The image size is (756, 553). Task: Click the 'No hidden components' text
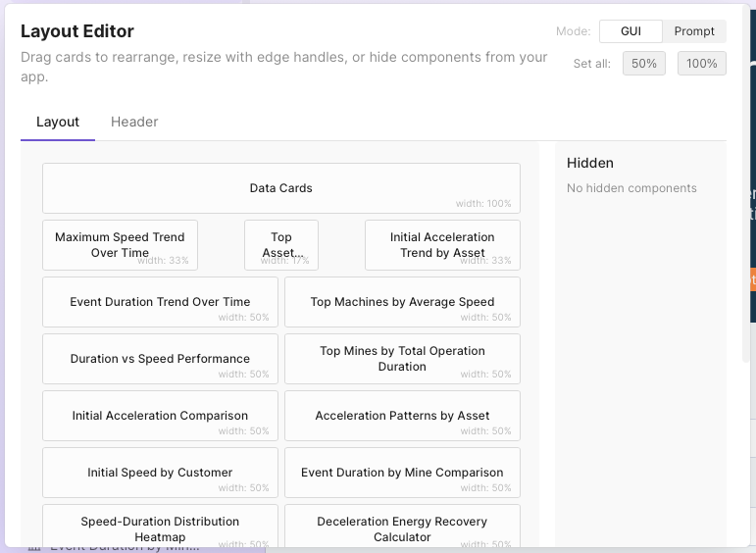tap(631, 188)
